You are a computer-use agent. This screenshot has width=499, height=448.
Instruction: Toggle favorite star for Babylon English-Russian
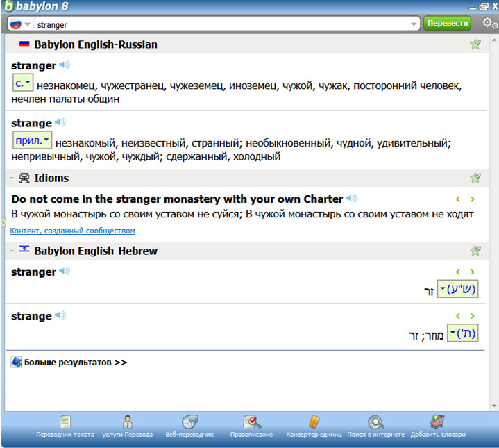click(x=475, y=44)
